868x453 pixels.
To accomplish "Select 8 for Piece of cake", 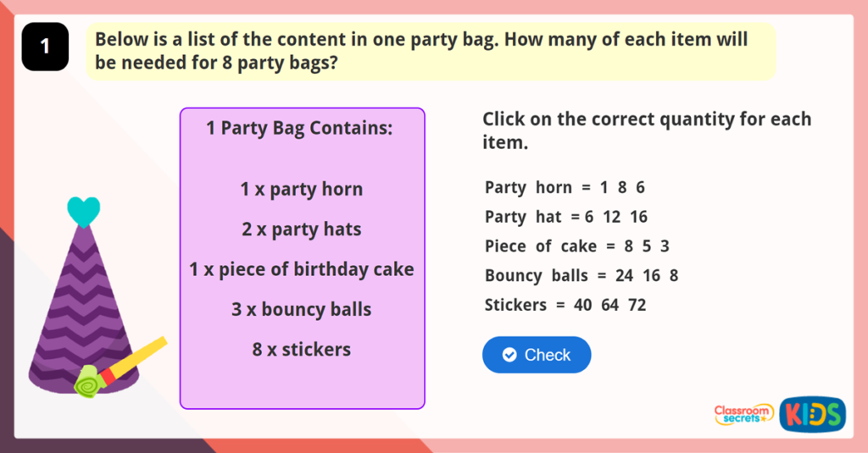I will (628, 246).
